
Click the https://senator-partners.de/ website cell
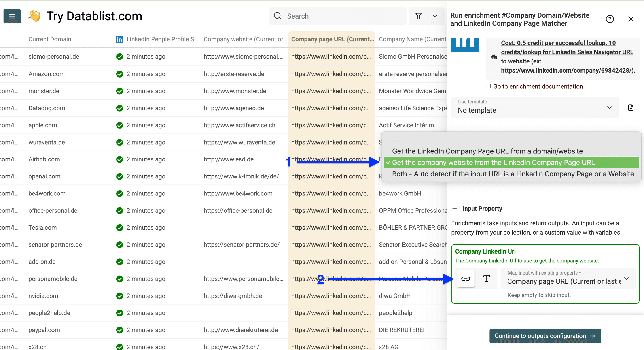tap(241, 245)
